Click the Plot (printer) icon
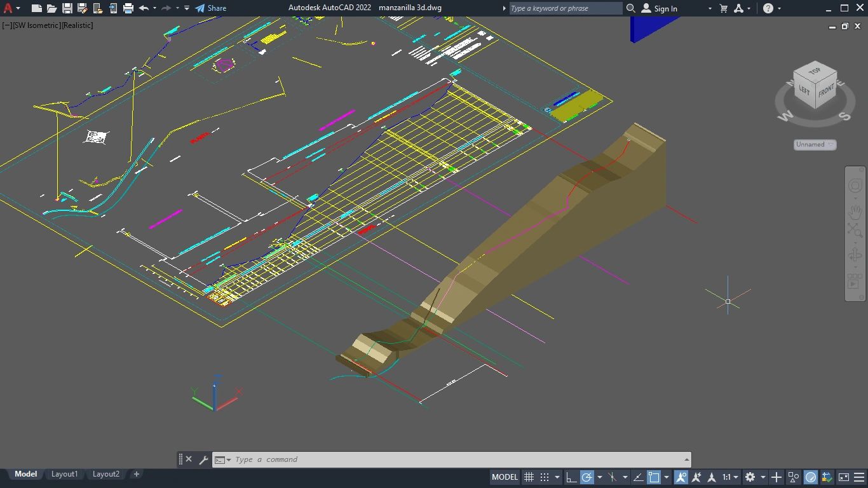Screen dimensions: 868x488 click(128, 8)
